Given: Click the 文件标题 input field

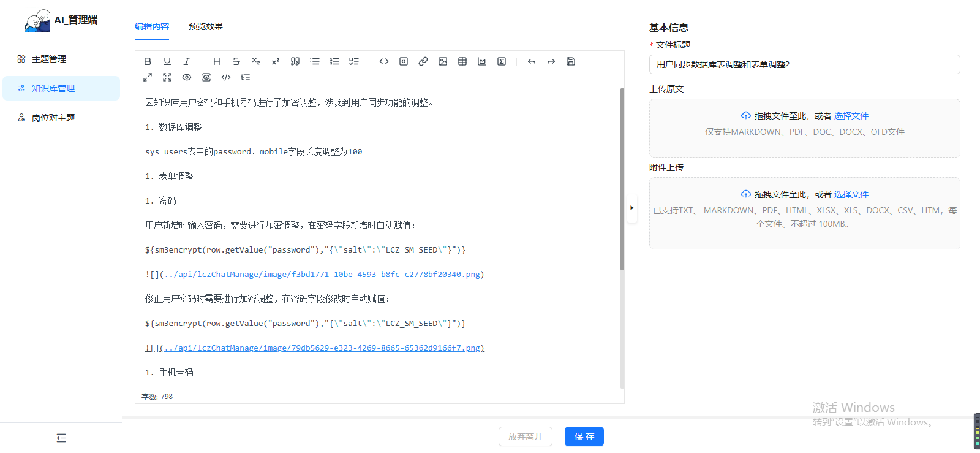Looking at the screenshot, I should point(804,64).
